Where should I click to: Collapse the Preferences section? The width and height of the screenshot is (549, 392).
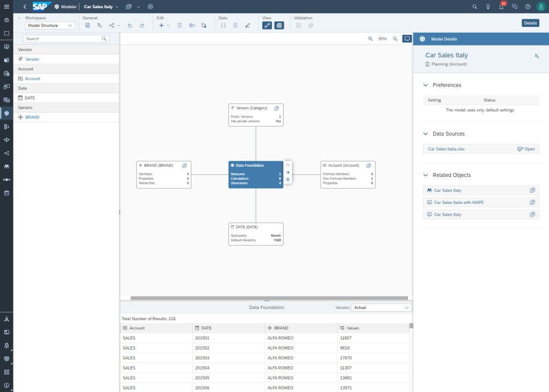426,85
